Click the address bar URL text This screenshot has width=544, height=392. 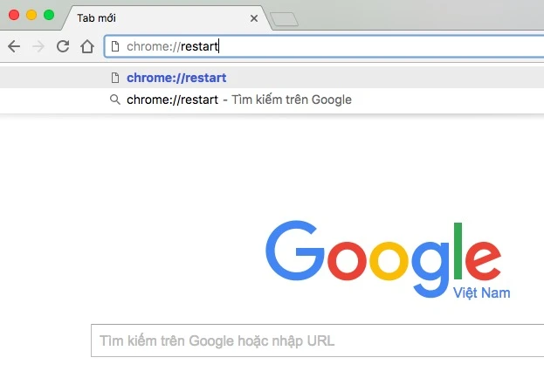tap(173, 46)
